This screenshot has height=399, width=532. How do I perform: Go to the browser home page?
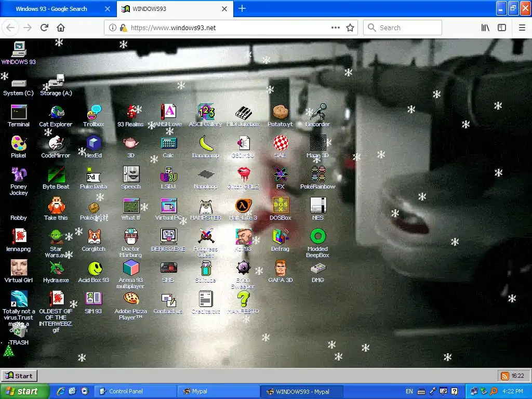tap(61, 28)
